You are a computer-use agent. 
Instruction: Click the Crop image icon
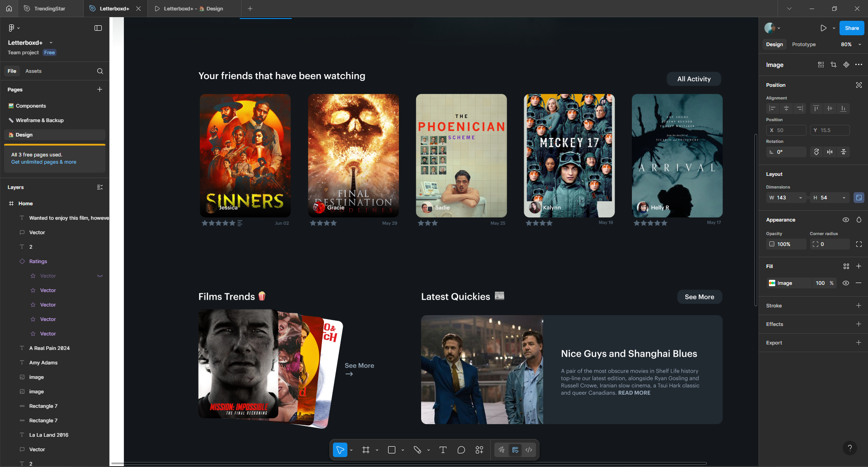click(x=834, y=65)
